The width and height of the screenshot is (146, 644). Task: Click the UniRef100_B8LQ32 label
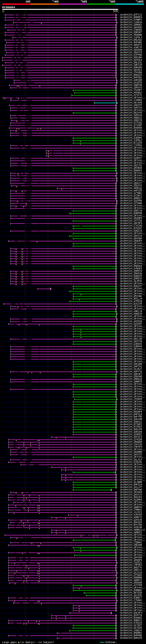131,63
